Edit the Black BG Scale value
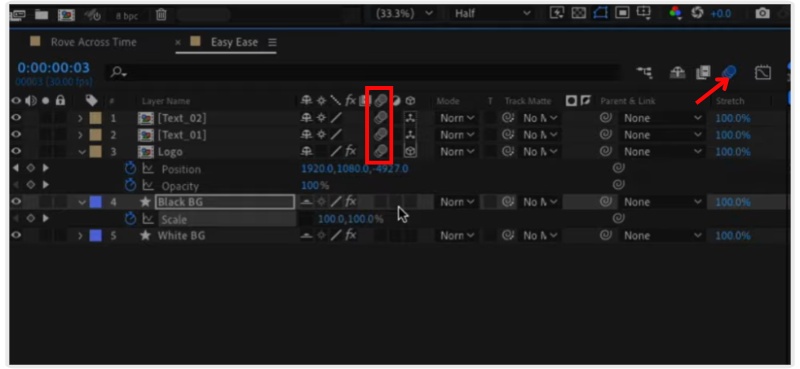Image resolution: width=800 pixels, height=369 pixels. (351, 219)
